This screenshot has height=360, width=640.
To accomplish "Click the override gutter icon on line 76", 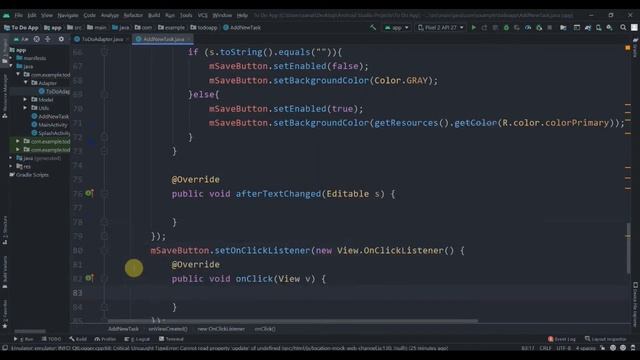I will coord(89,193).
